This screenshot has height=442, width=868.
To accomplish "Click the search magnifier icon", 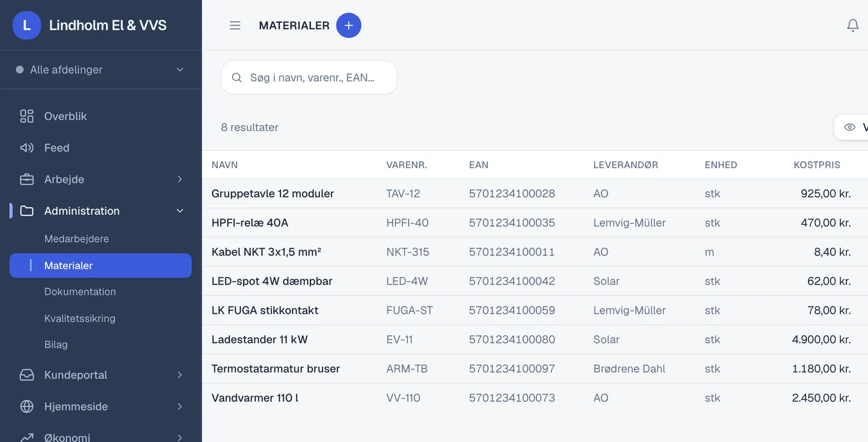I will pos(237,78).
